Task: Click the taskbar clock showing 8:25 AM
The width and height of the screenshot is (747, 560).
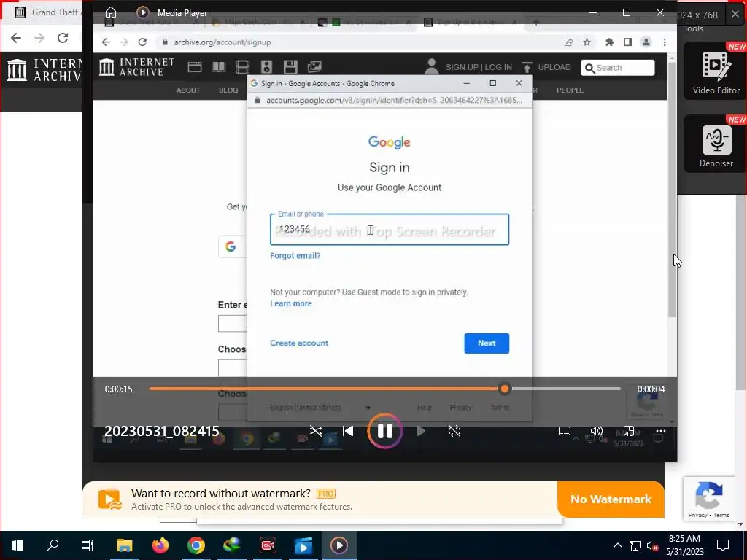Action: (684, 545)
